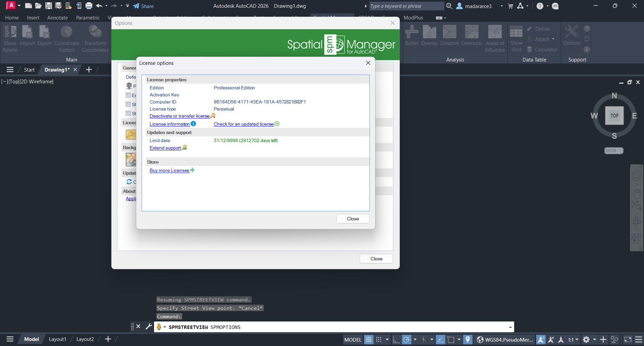Click the Areas of Influence tool

tap(495, 39)
